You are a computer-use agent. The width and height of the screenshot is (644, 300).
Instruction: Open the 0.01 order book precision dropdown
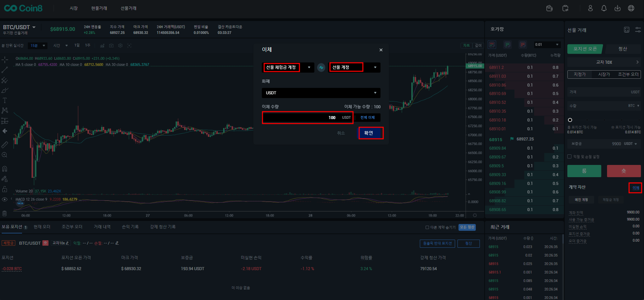pos(547,45)
